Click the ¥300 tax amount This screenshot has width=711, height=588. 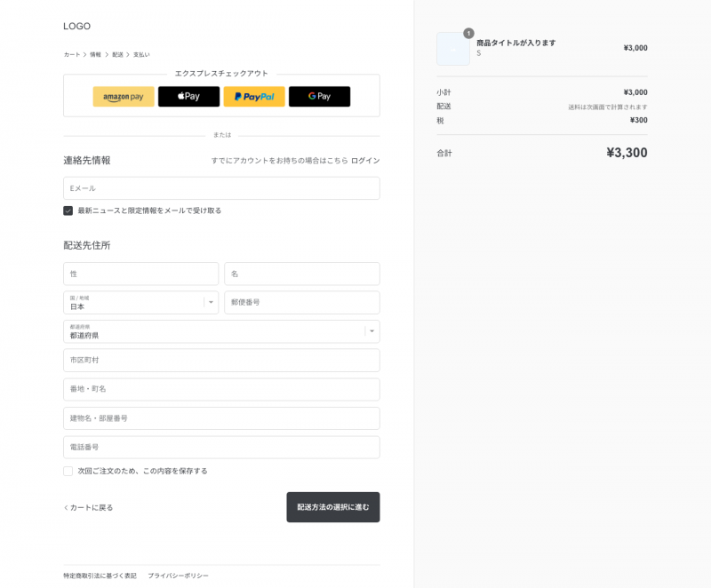638,120
